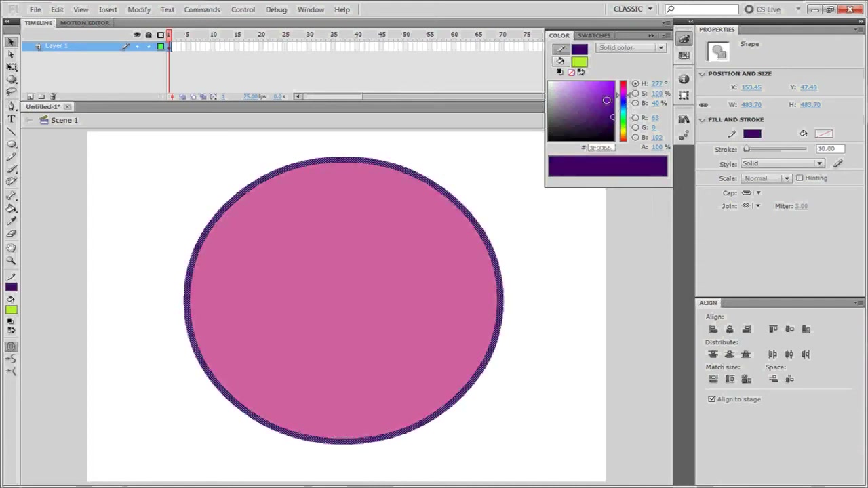Open the Solid color type dropdown
This screenshot has height=488, width=868.
[631, 48]
